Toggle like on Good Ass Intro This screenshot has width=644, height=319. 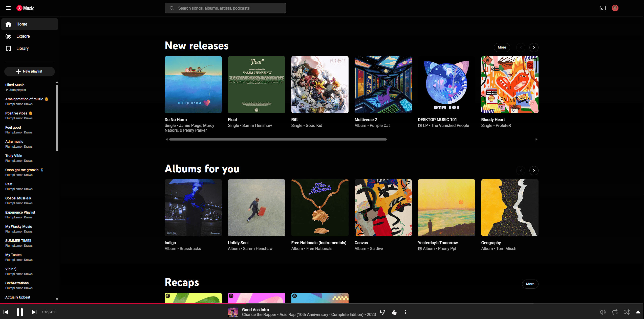[x=394, y=312]
